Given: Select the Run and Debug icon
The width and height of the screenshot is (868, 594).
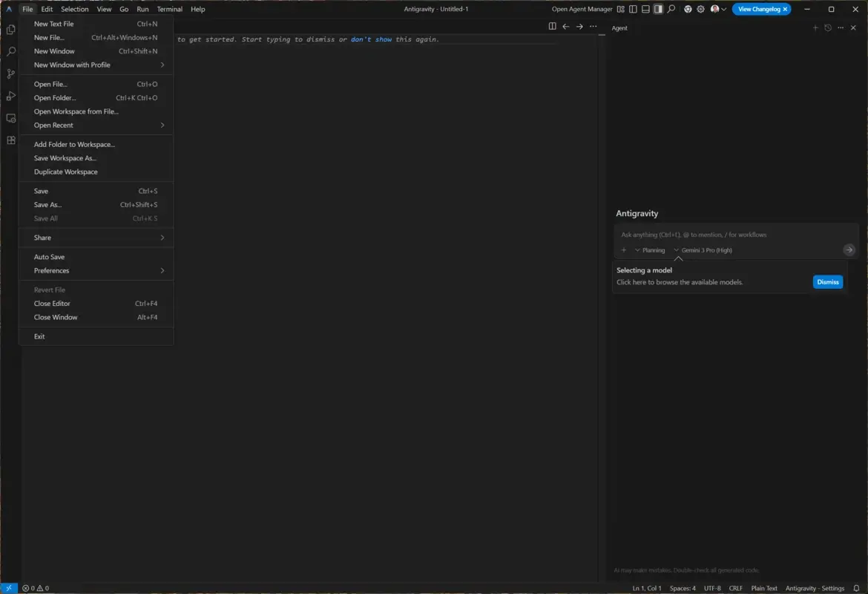Looking at the screenshot, I should pos(10,95).
